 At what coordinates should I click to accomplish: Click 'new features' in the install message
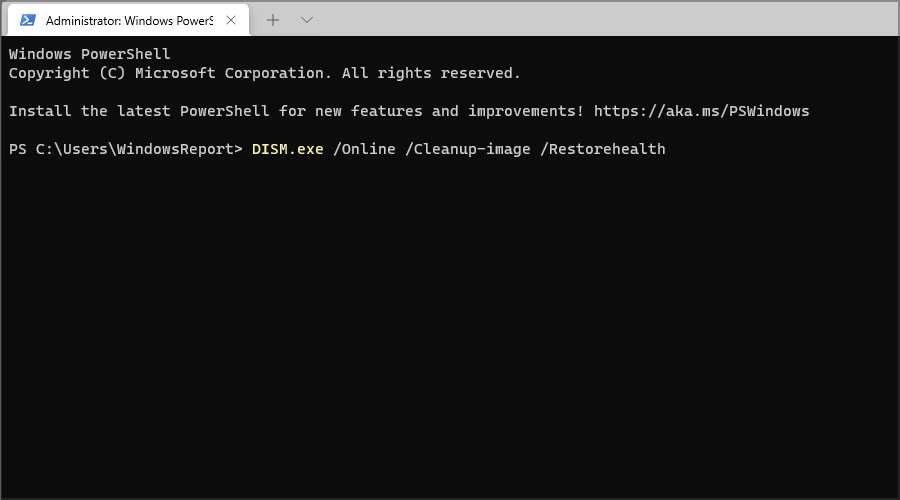368,111
